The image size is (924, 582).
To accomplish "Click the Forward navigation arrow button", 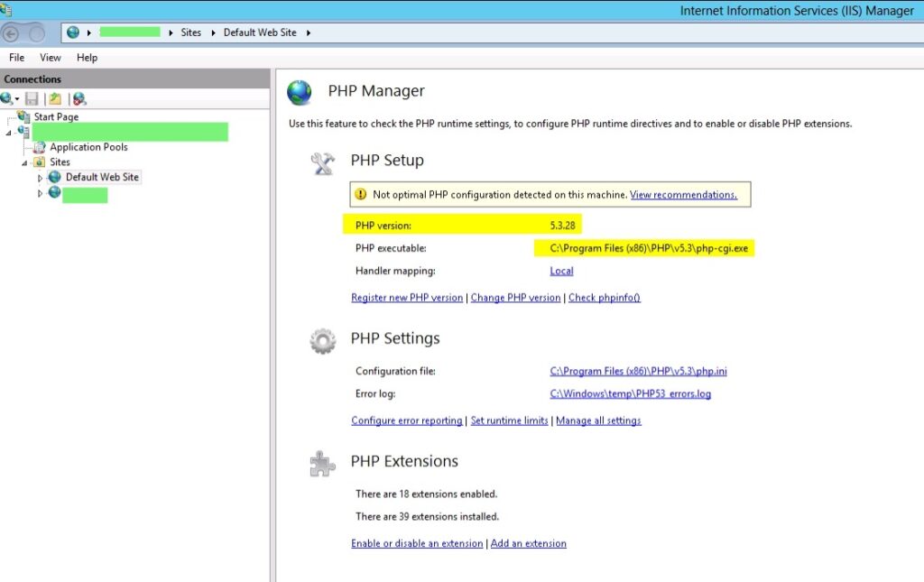I will (x=36, y=33).
